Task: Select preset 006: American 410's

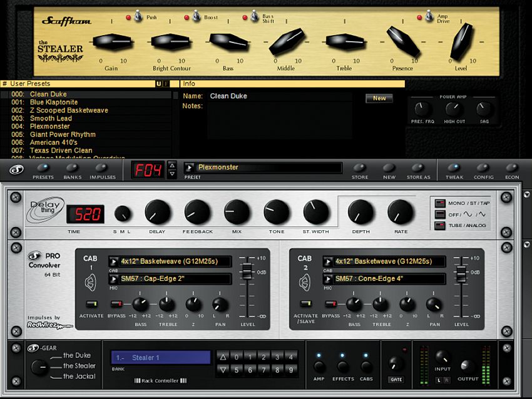Action: coord(86,143)
